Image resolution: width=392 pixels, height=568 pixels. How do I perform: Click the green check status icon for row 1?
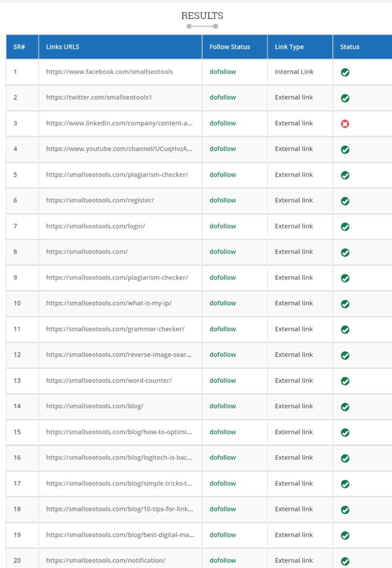click(345, 73)
